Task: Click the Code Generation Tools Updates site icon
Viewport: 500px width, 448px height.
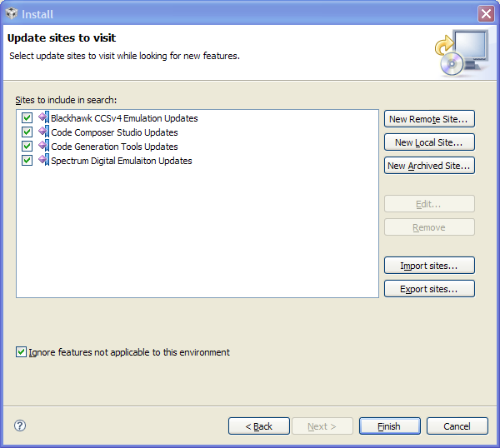Action: click(43, 146)
